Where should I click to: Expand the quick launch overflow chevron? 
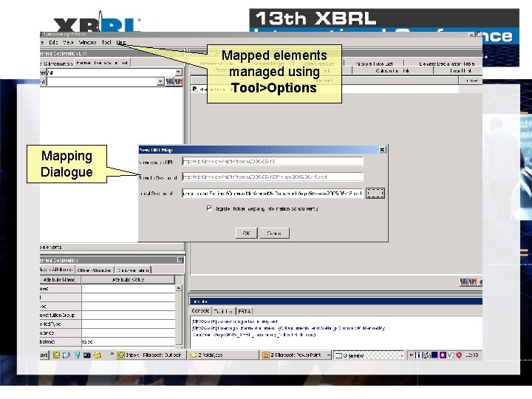[x=112, y=354]
